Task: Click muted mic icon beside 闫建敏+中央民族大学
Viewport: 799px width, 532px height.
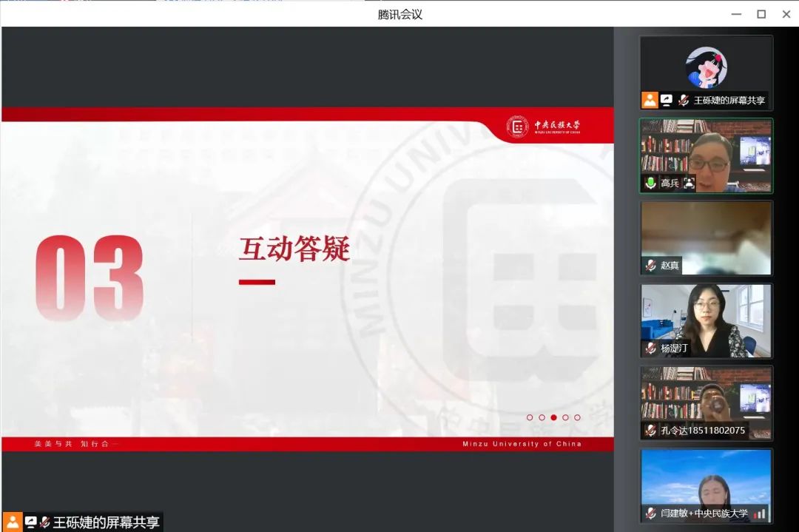Action: [650, 513]
